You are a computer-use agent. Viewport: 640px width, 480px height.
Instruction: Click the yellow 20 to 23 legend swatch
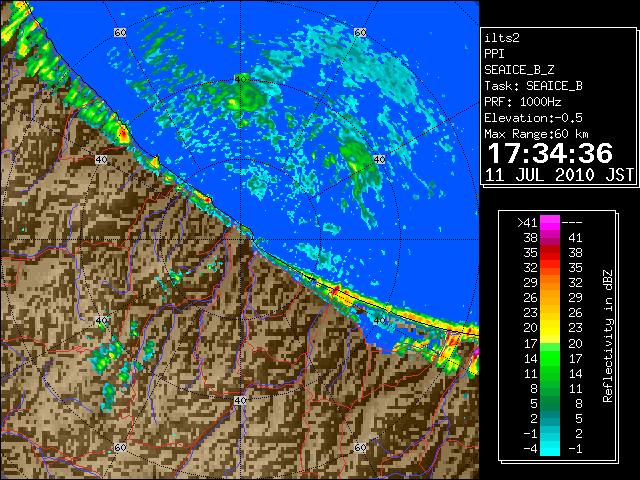[x=550, y=328]
